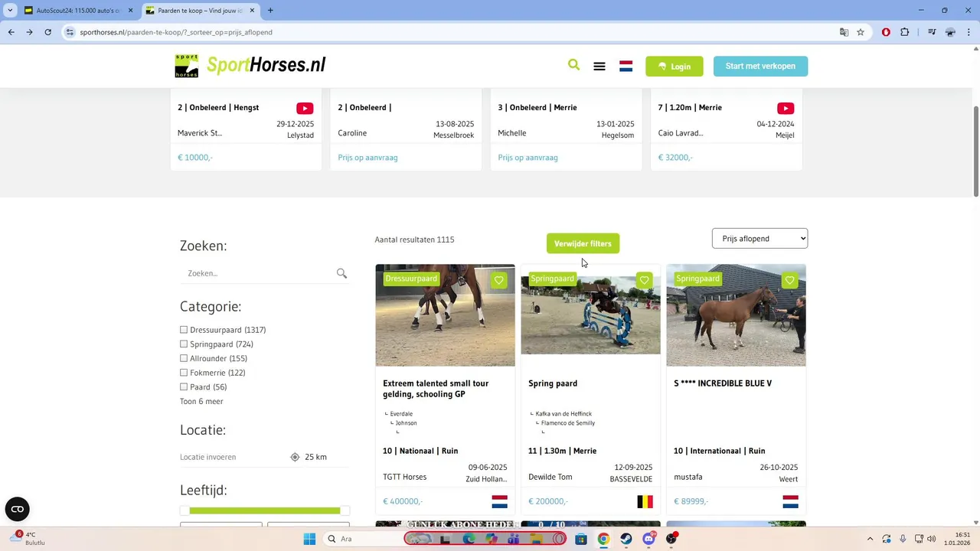This screenshot has height=551, width=980.
Task: Open Prijs op aanvraag link on Michelle card
Action: click(528, 158)
